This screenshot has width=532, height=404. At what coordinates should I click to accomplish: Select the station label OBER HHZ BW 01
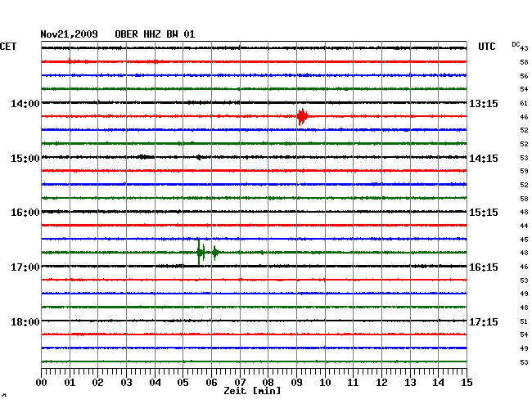coord(155,34)
